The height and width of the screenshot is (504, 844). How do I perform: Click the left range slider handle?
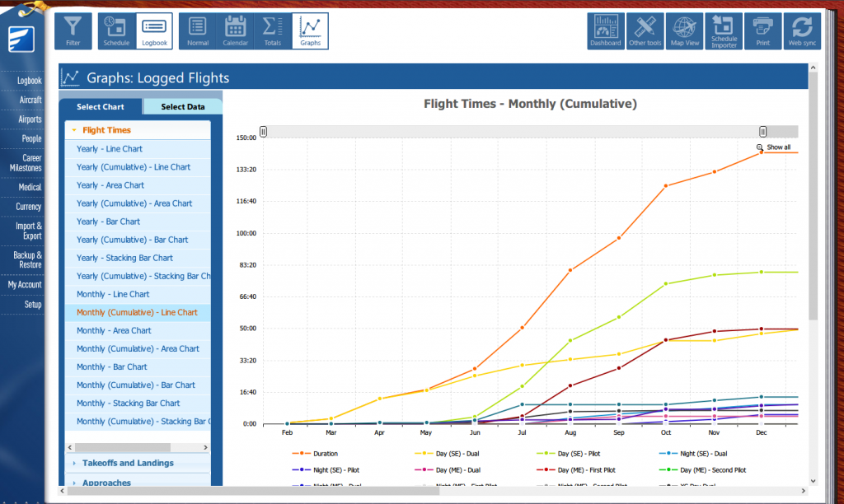(264, 132)
